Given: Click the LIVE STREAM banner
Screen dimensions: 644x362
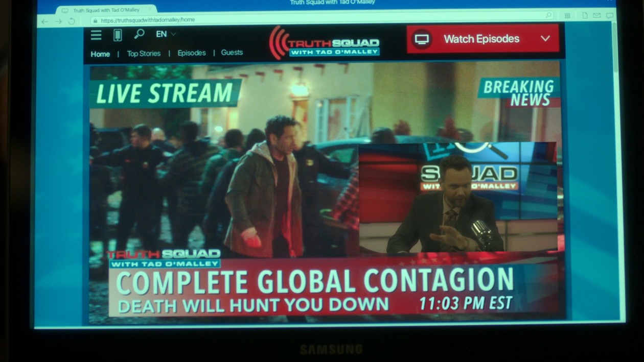Looking at the screenshot, I should click(165, 93).
